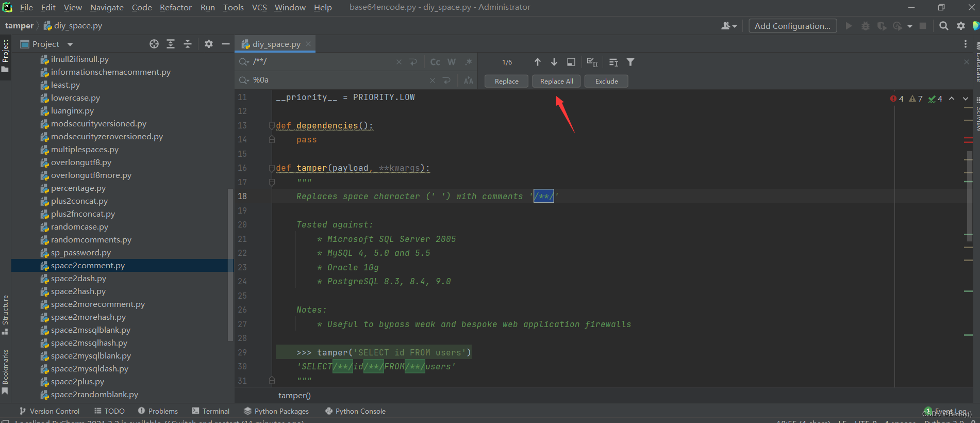Expand the profiler run options dropdown arrow

point(910,26)
